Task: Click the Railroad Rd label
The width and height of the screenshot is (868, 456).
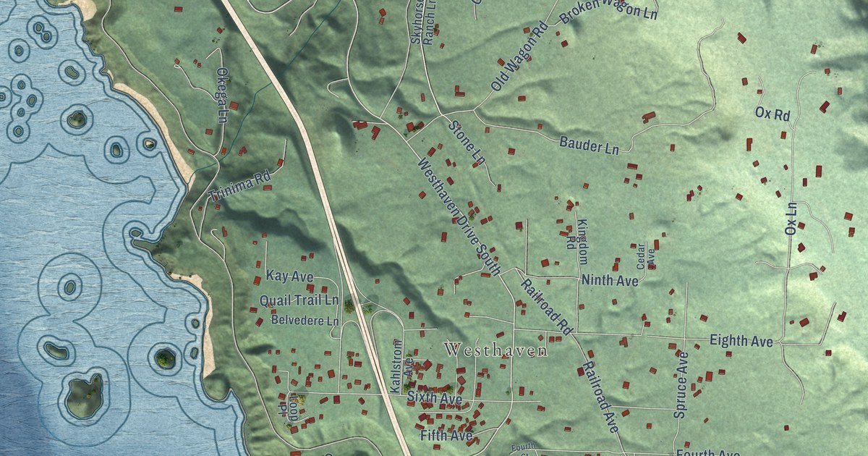Action: (x=546, y=306)
